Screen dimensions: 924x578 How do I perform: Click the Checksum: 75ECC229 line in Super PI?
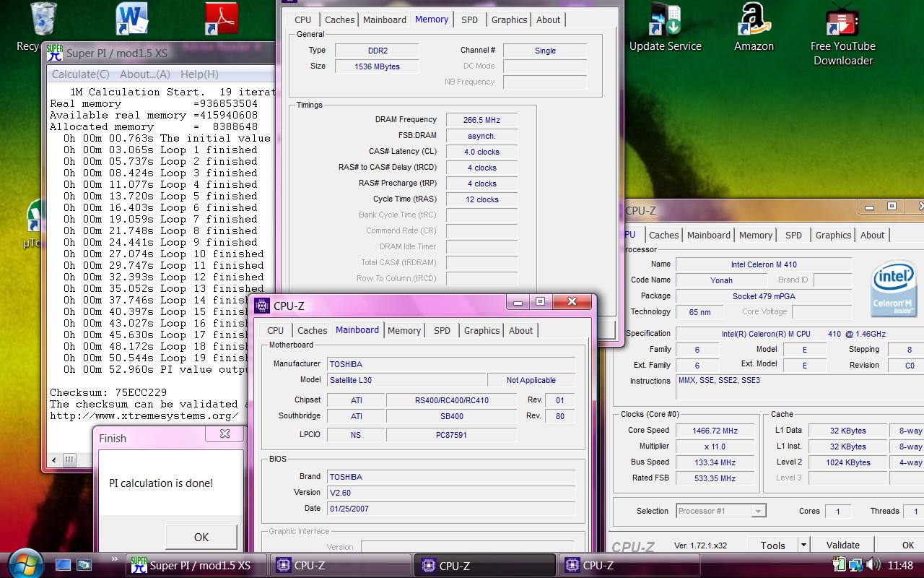[108, 392]
